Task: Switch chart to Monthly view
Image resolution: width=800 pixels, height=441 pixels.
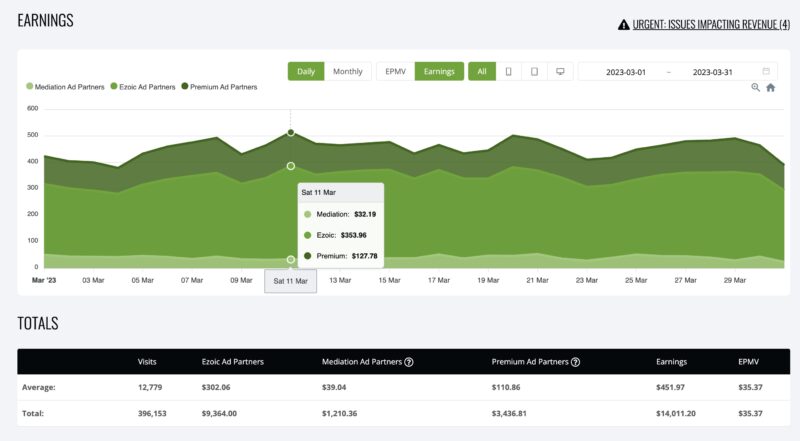Action: pyautogui.click(x=347, y=71)
